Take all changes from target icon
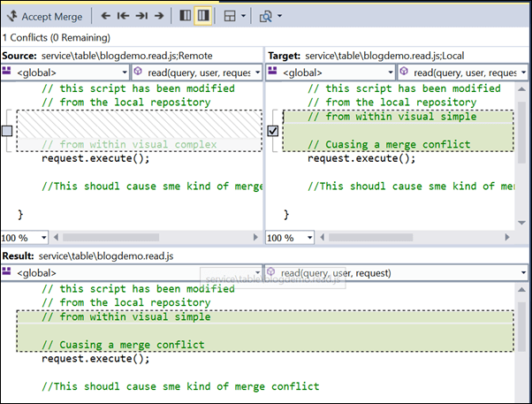532x404 pixels. pyautogui.click(x=202, y=16)
